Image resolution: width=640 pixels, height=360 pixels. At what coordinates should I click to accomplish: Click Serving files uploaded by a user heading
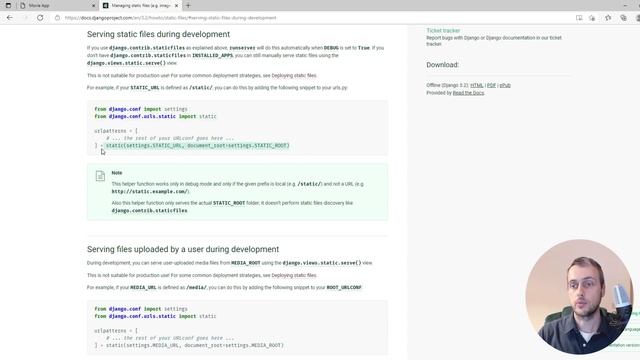183,249
